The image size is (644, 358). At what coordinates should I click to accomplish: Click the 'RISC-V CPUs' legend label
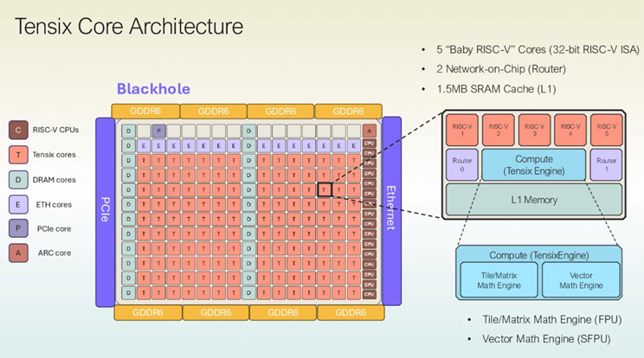click(x=56, y=130)
